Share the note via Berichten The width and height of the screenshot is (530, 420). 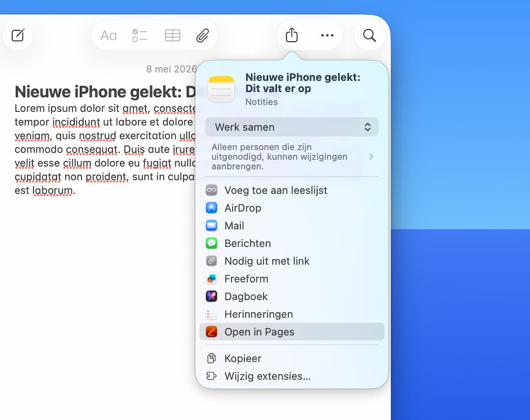coord(291,243)
